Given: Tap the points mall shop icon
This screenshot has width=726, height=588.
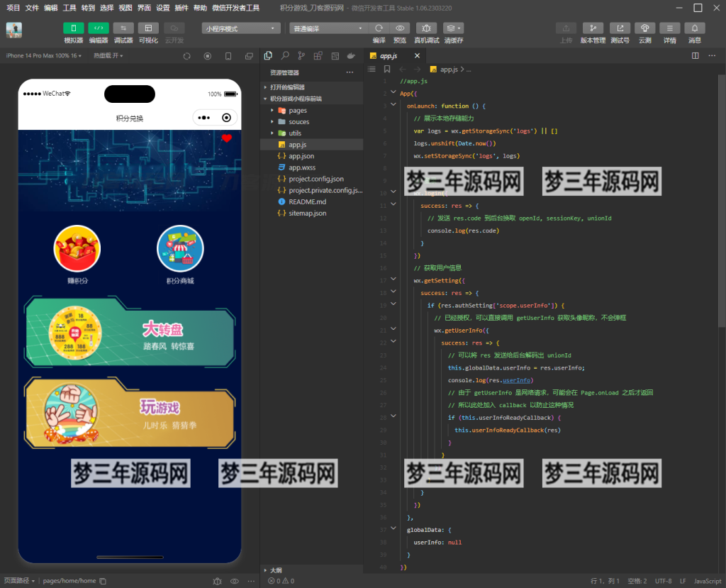Looking at the screenshot, I should 180,248.
